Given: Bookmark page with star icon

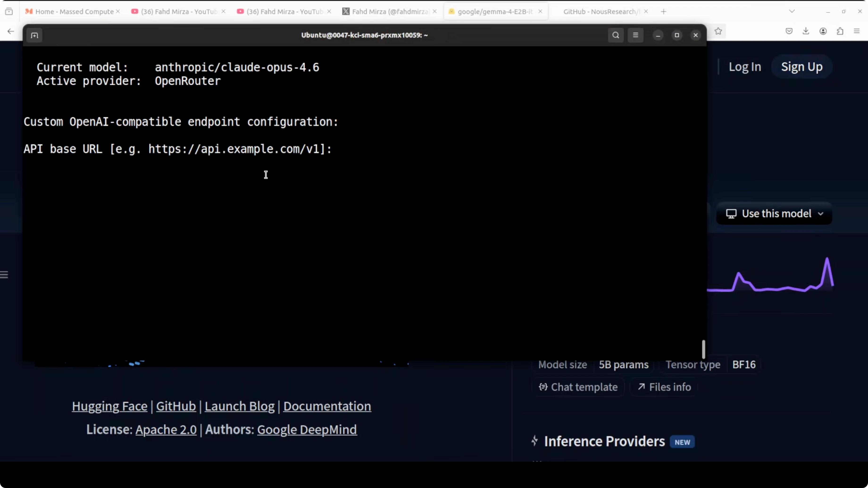Looking at the screenshot, I should 718,31.
